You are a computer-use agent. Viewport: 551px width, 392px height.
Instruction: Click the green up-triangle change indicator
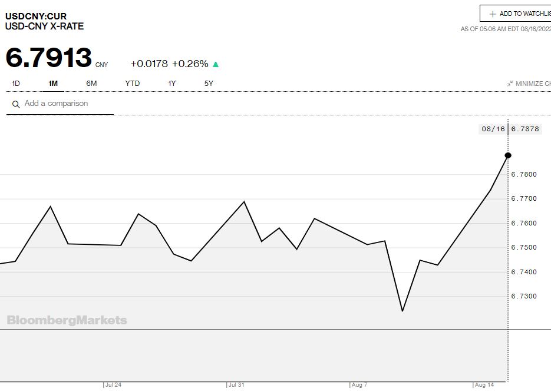pyautogui.click(x=216, y=64)
